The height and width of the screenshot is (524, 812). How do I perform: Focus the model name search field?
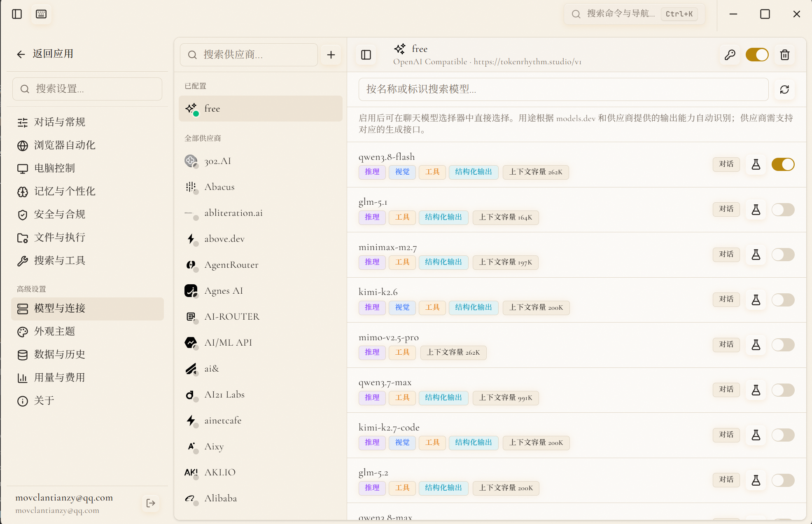click(x=563, y=89)
